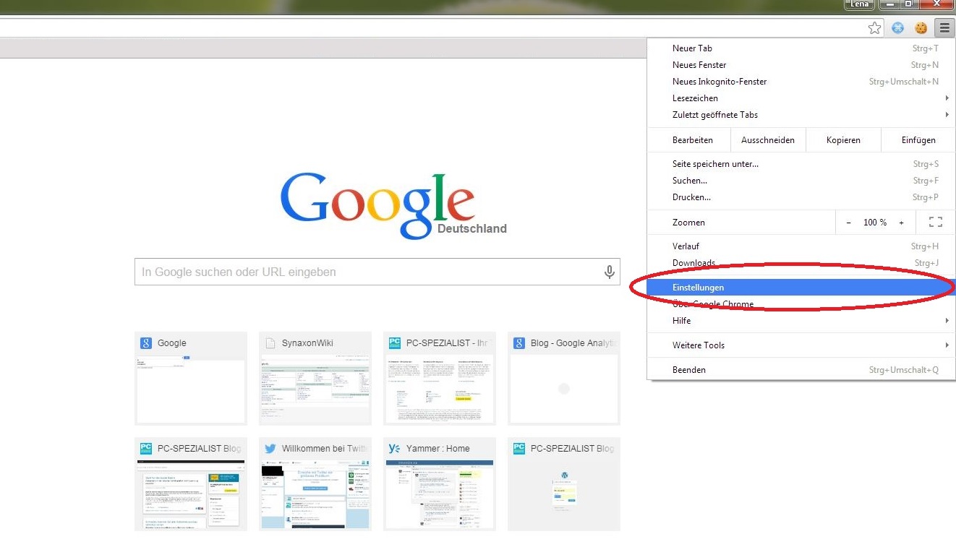Select Neues Fenster from menu
Viewport: 956px width, 560px height.
801,65
